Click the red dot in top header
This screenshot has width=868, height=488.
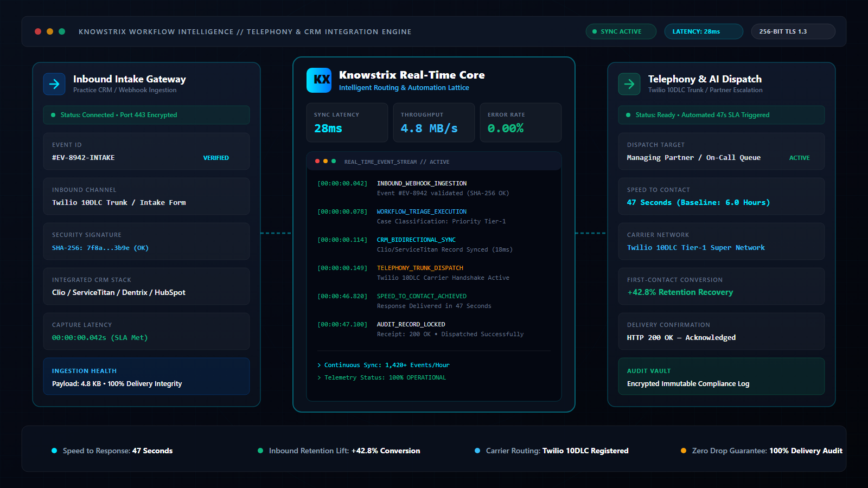[38, 31]
